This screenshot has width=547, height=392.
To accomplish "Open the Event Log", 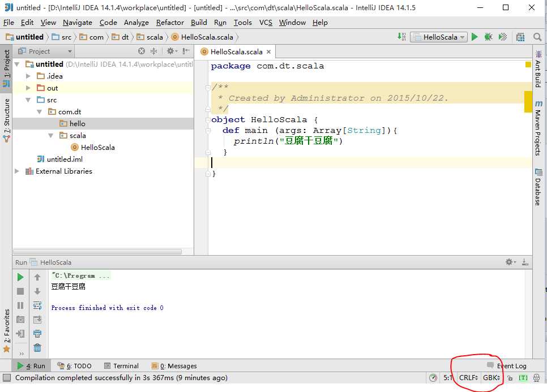I will coord(507,366).
